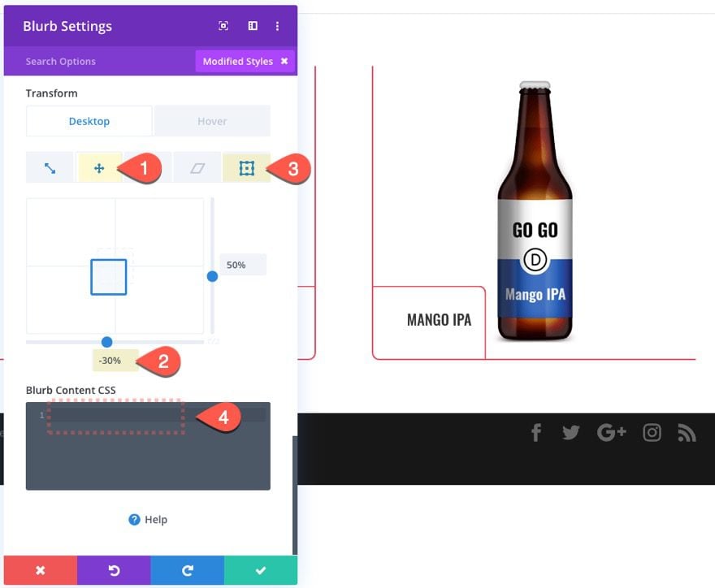Click the vertical translate slider handle
The image size is (715, 588).
point(212,276)
